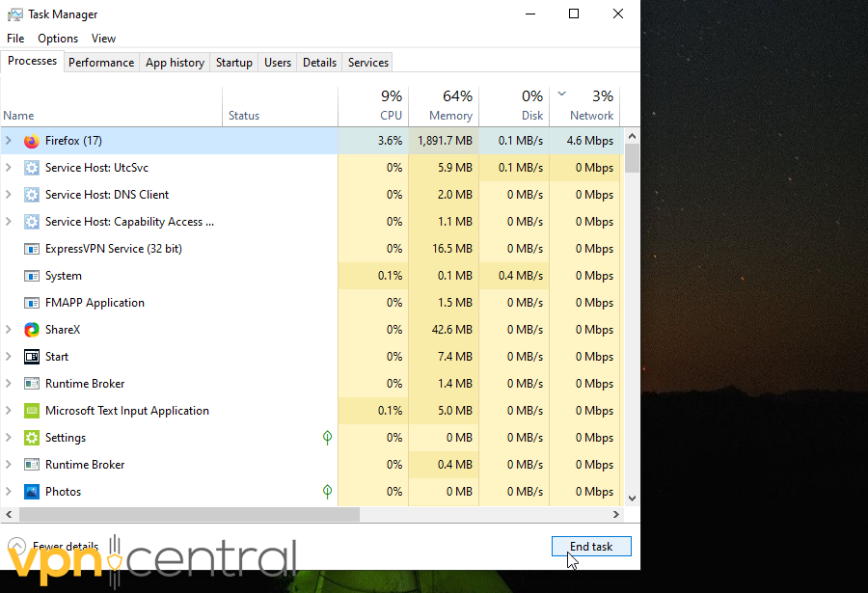Expand Service Host: Capability Access group

[x=9, y=222]
